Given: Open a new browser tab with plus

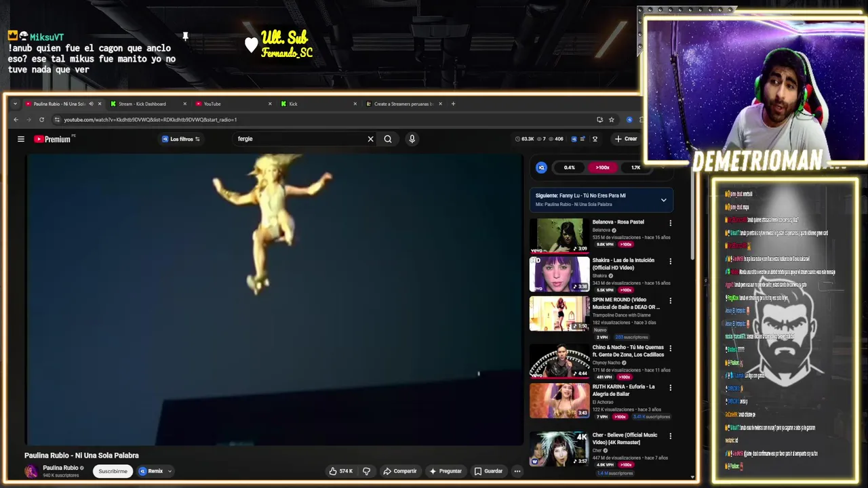Looking at the screenshot, I should [454, 104].
